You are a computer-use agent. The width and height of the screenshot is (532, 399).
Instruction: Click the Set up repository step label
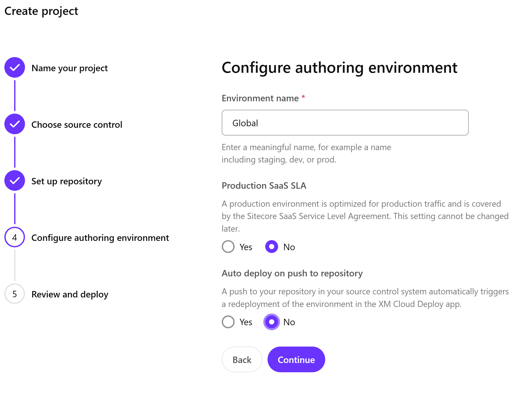[66, 181]
